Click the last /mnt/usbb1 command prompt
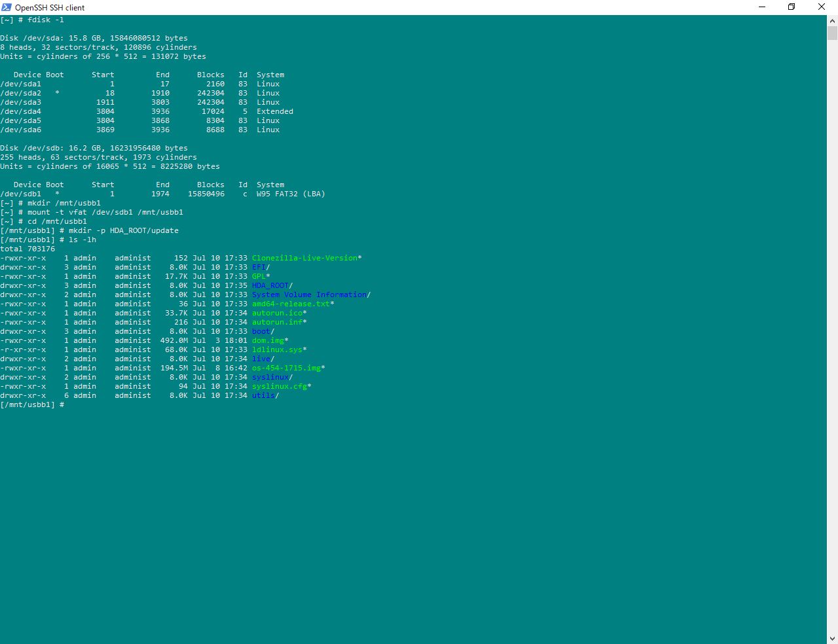Viewport: 838px width, 644px height. click(32, 404)
